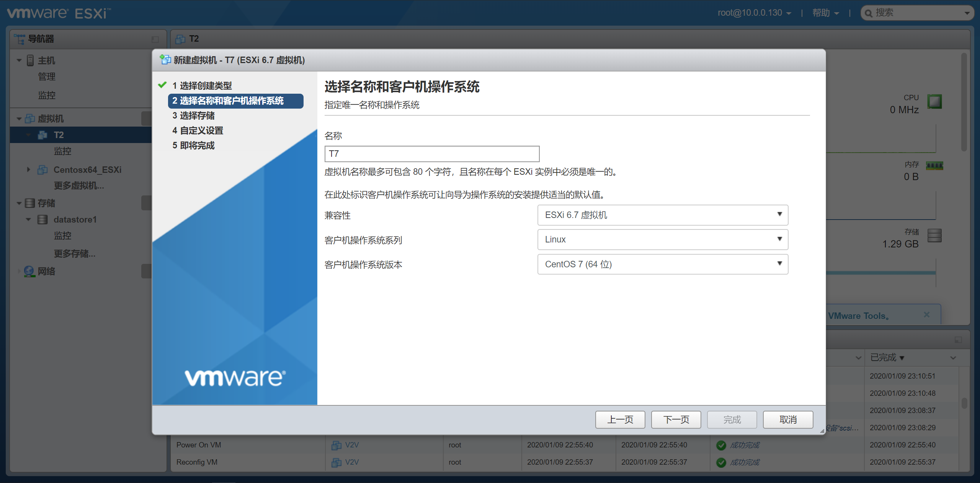Image resolution: width=980 pixels, height=483 pixels.
Task: Select the Networking item in navigator
Action: point(46,272)
